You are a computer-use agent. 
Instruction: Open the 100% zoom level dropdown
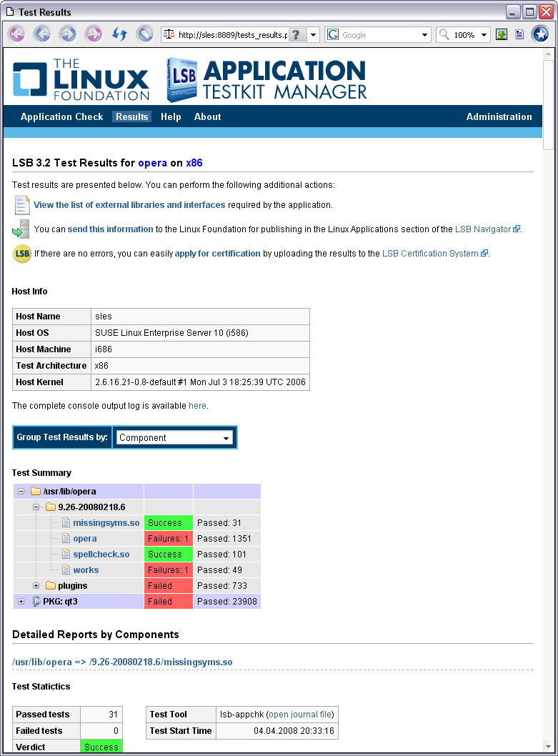tap(484, 35)
